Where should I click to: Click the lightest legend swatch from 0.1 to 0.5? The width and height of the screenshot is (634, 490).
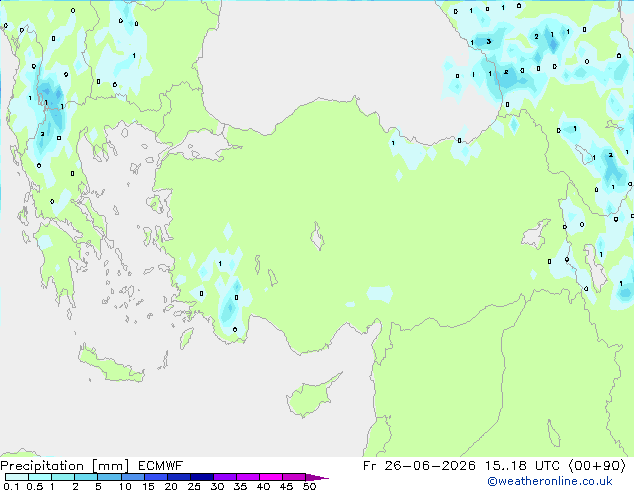click(x=17, y=477)
